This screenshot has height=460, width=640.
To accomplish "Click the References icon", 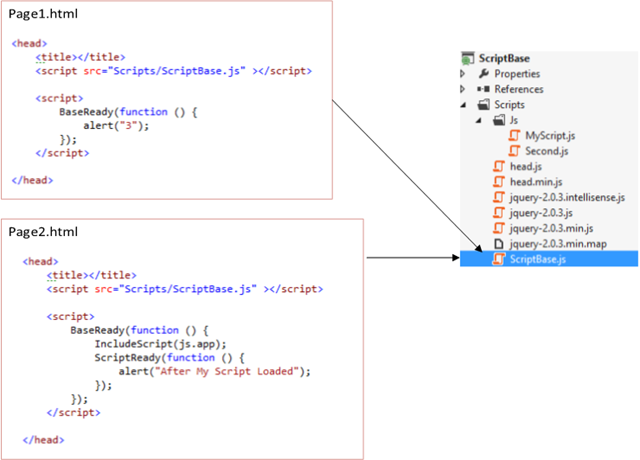I will 483,89.
